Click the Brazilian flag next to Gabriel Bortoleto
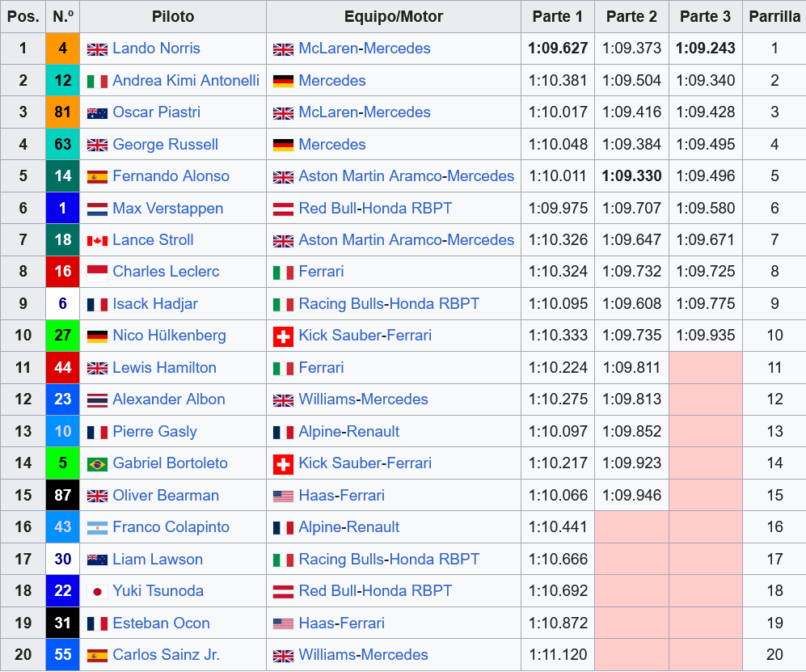 [x=97, y=464]
